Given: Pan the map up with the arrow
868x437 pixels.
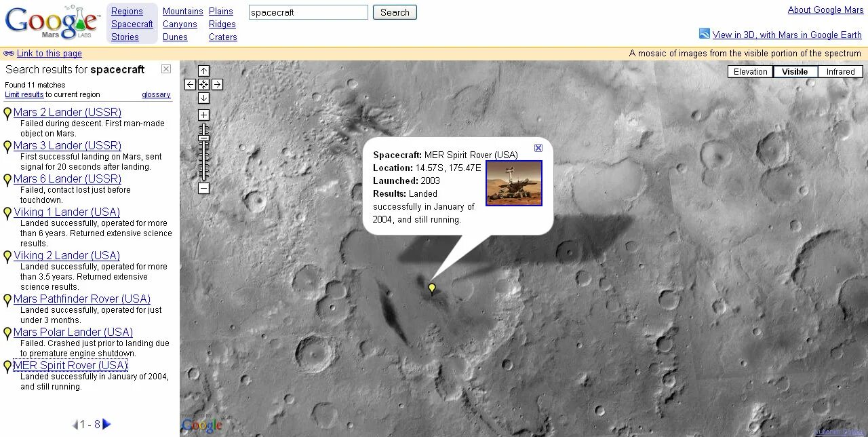Looking at the screenshot, I should [203, 71].
